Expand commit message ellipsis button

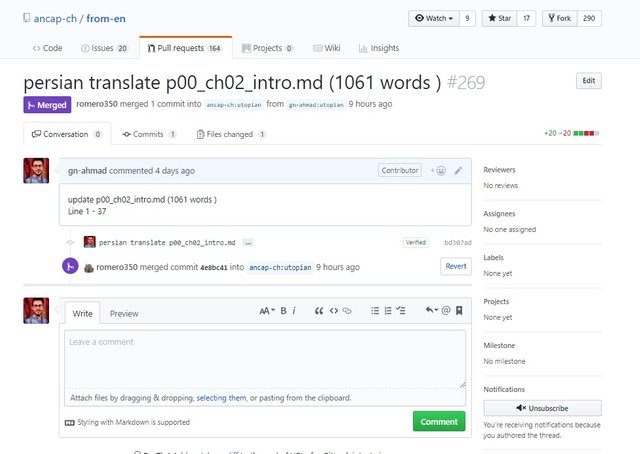tap(248, 243)
